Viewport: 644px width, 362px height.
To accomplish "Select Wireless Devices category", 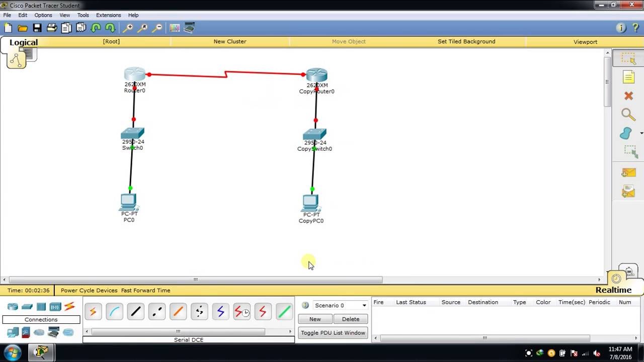I will click(x=55, y=307).
